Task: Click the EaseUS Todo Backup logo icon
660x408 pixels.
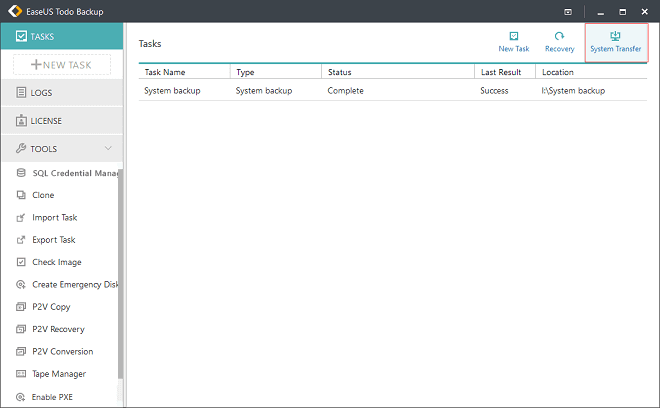Action: click(x=15, y=11)
